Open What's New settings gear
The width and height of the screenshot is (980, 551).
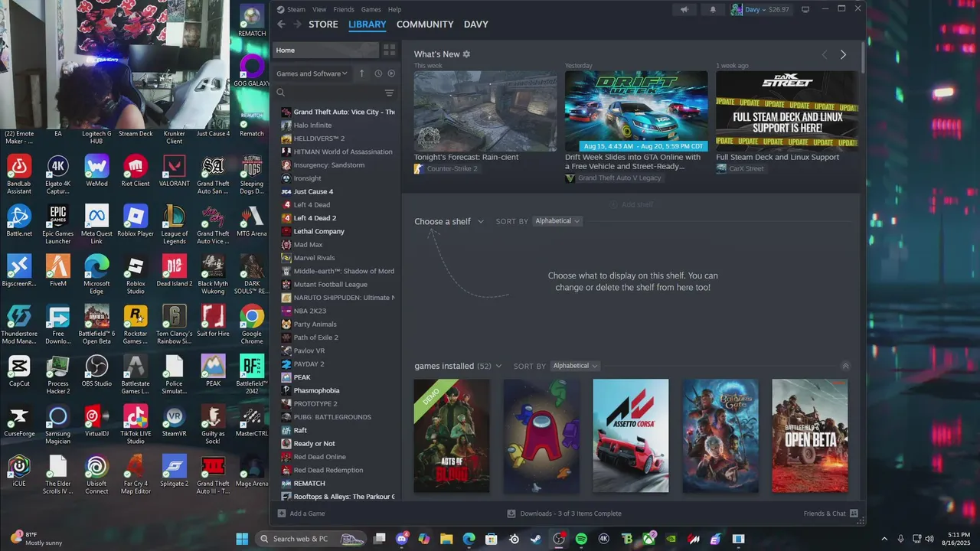tap(466, 54)
